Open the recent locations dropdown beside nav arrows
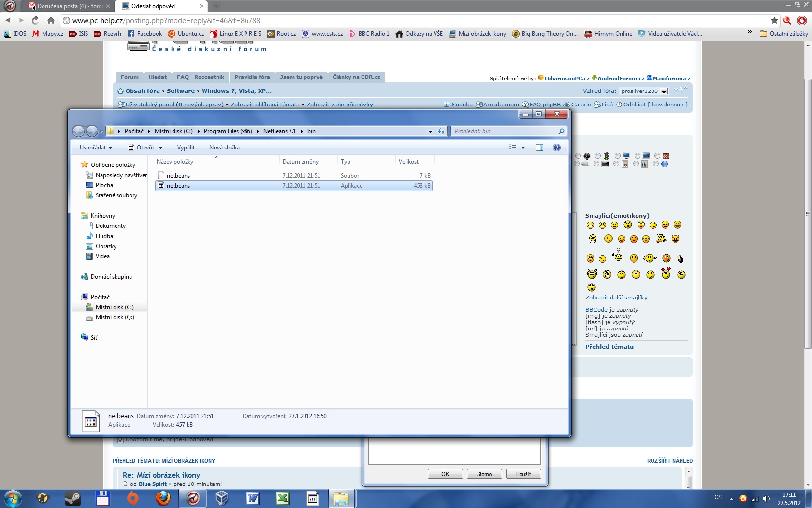This screenshot has height=508, width=812. coord(101,132)
